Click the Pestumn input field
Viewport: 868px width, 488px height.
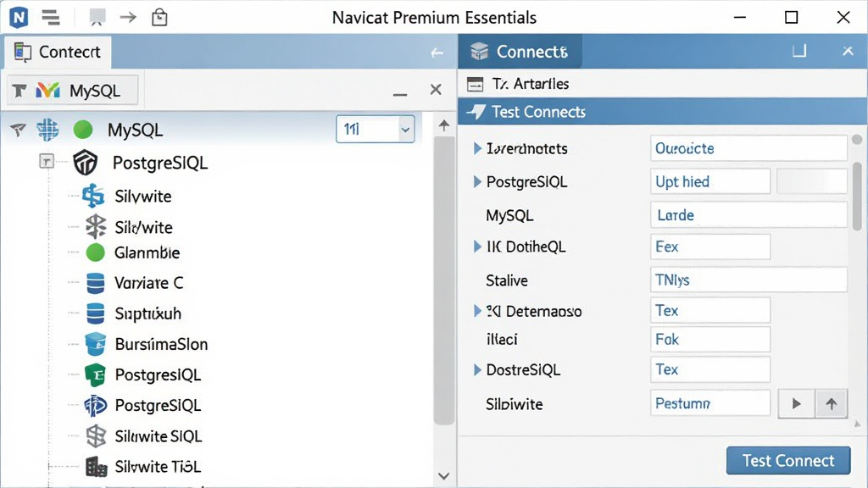pos(710,403)
